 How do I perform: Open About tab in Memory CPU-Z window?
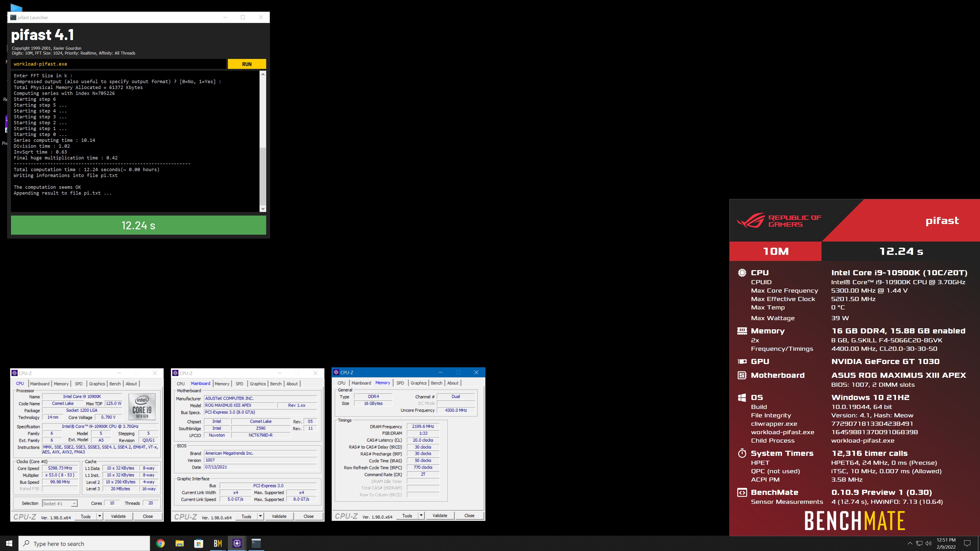point(453,383)
